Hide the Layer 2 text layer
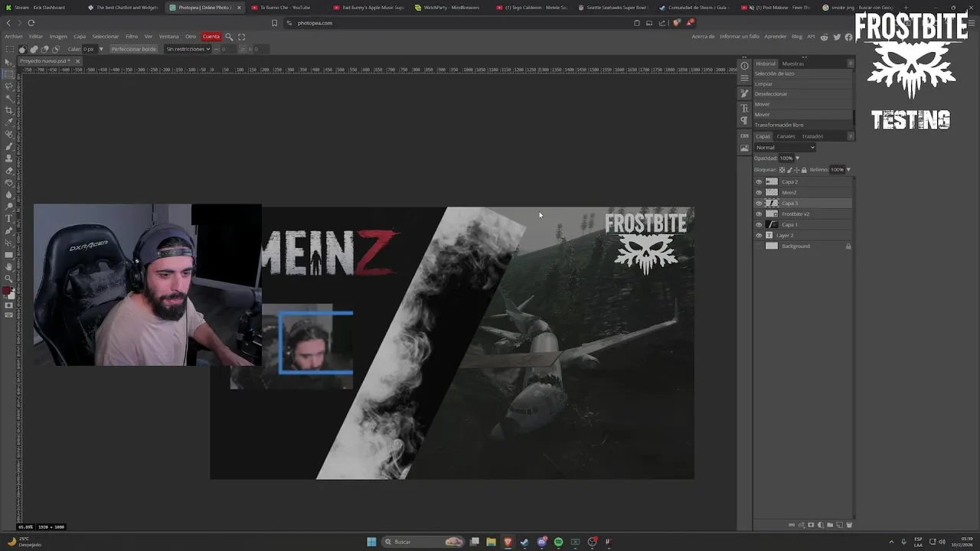The height and width of the screenshot is (551, 980). point(759,235)
